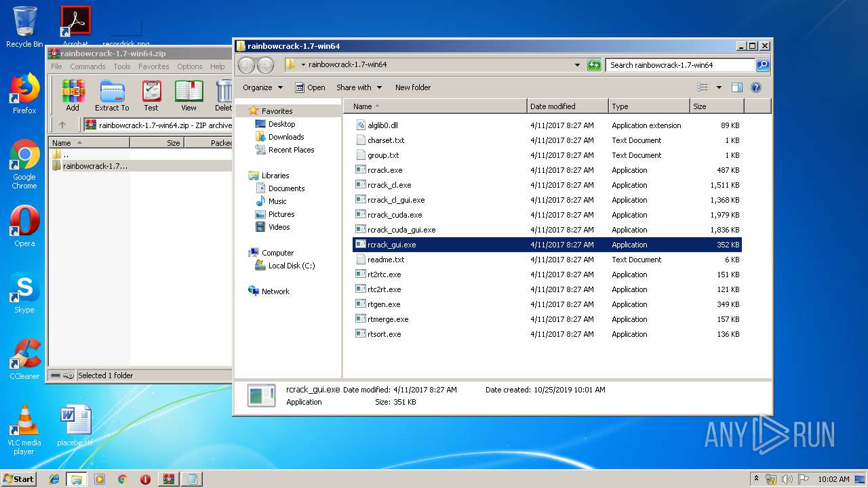Show hidden icons in system tray
868x488 pixels.
757,479
